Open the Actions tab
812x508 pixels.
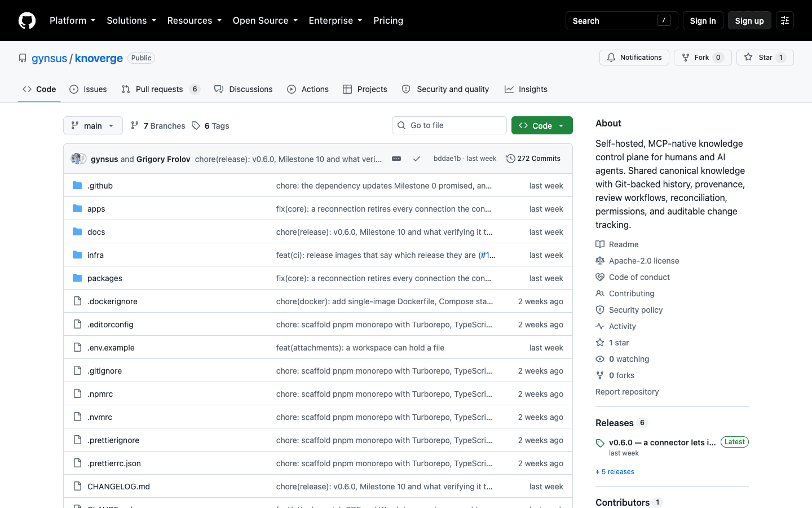click(x=308, y=89)
